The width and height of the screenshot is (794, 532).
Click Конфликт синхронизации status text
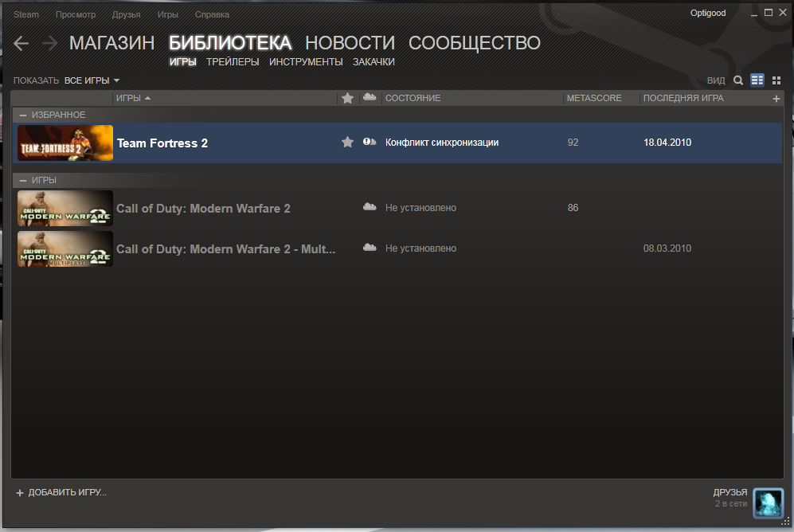pyautogui.click(x=441, y=143)
